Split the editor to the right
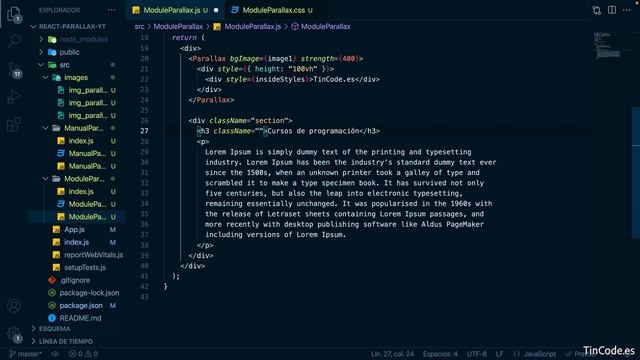The width and height of the screenshot is (640, 360). click(611, 10)
